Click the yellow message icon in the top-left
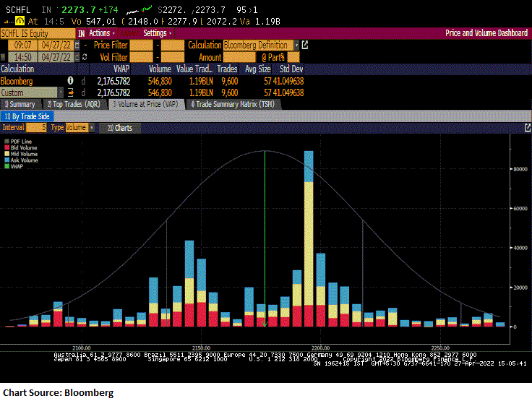The height and width of the screenshot is (401, 532). [x=20, y=22]
